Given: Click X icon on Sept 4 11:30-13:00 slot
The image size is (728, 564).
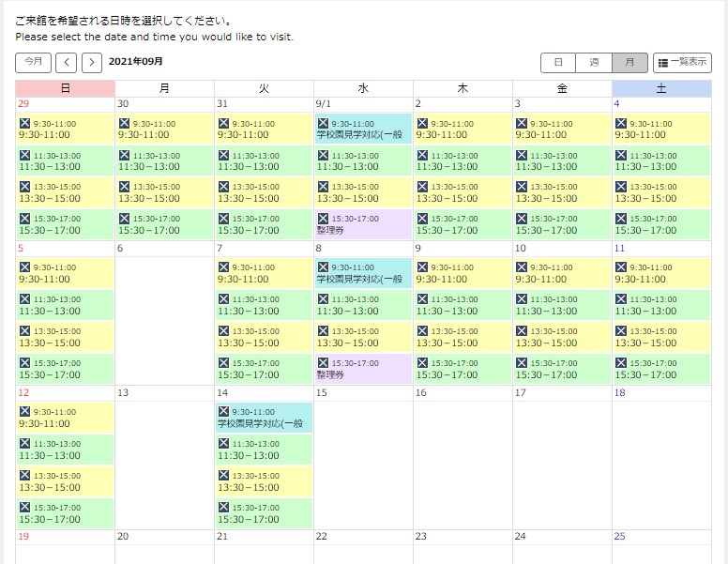Looking at the screenshot, I should click(x=620, y=156).
